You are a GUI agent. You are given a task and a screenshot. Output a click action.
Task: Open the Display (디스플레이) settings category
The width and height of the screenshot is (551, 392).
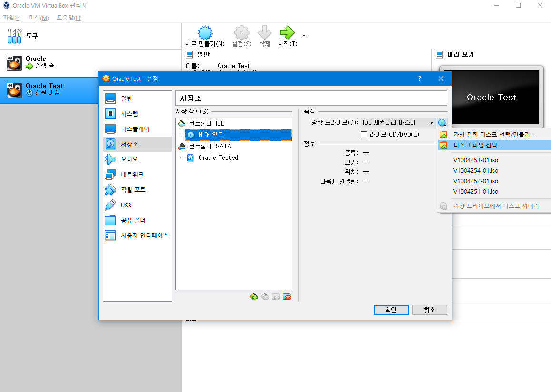pos(138,129)
